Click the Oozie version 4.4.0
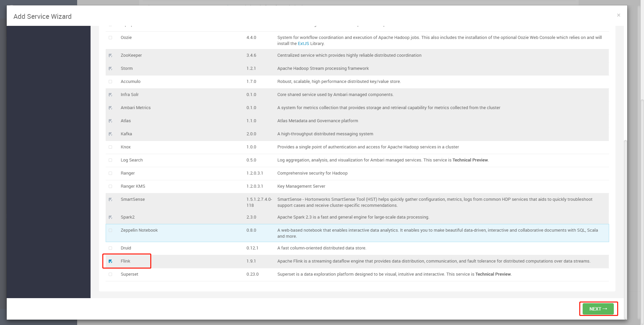644x325 pixels. click(x=251, y=38)
